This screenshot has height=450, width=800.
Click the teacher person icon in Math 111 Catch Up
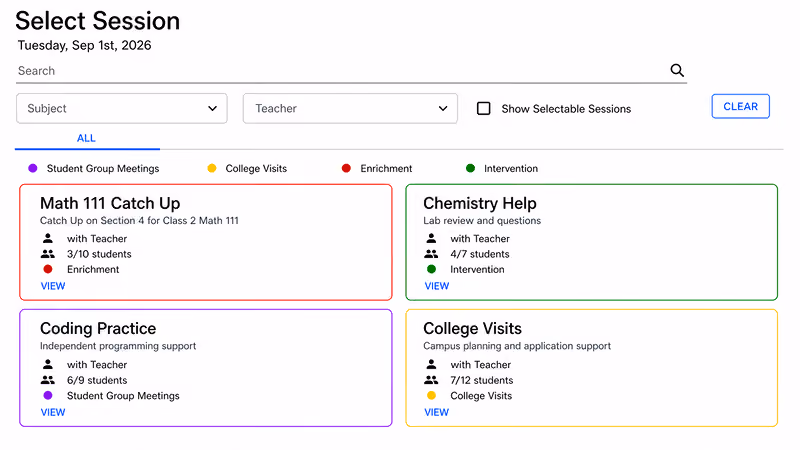pyautogui.click(x=48, y=238)
